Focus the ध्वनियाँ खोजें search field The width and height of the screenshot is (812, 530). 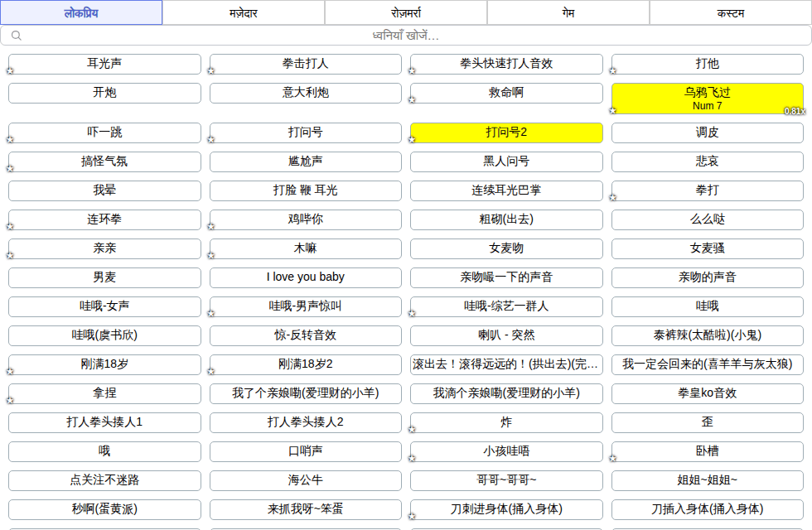click(406, 36)
